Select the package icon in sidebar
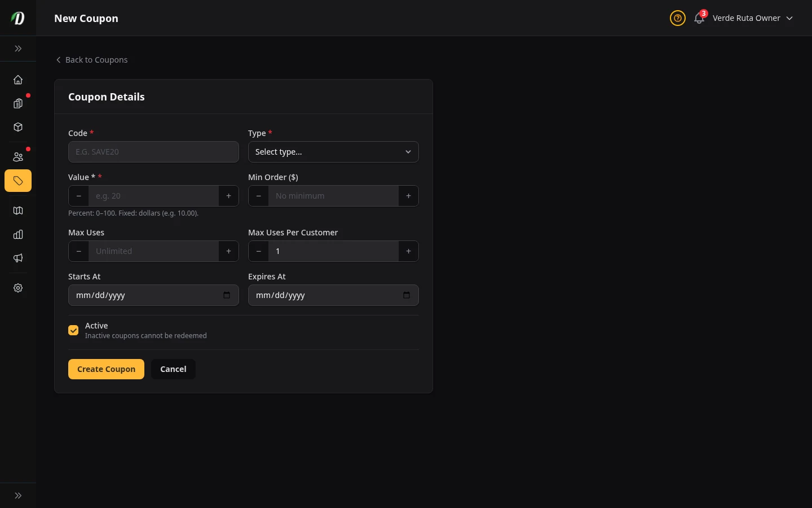 [x=18, y=127]
